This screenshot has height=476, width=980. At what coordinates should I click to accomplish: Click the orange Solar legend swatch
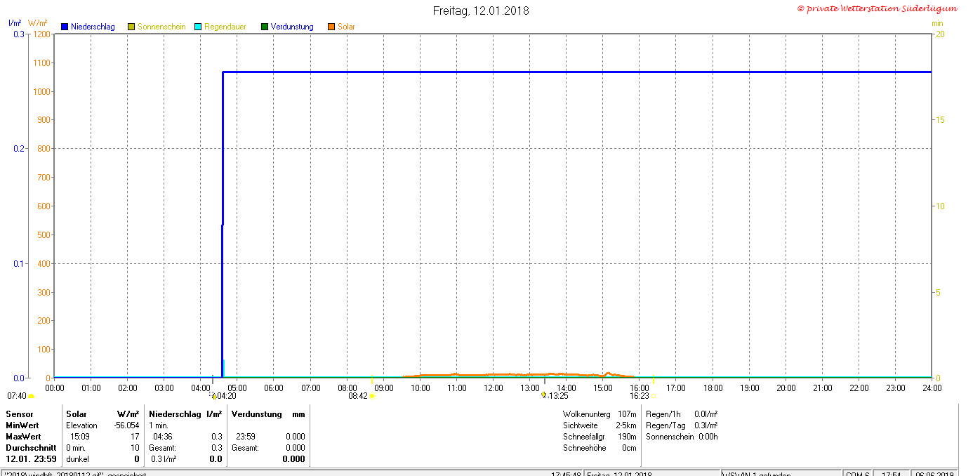pos(331,27)
